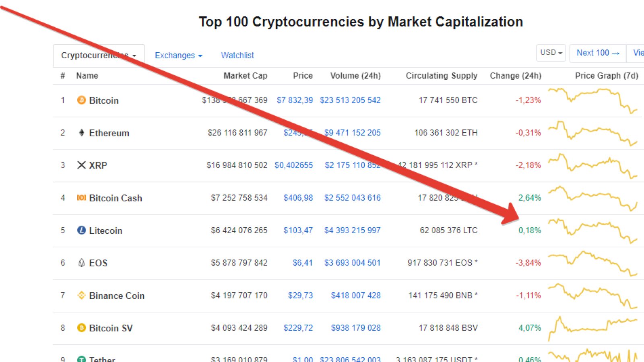Viewport: 644px width, 362px height.
Task: Expand the Exchanges dropdown menu
Action: 178,56
